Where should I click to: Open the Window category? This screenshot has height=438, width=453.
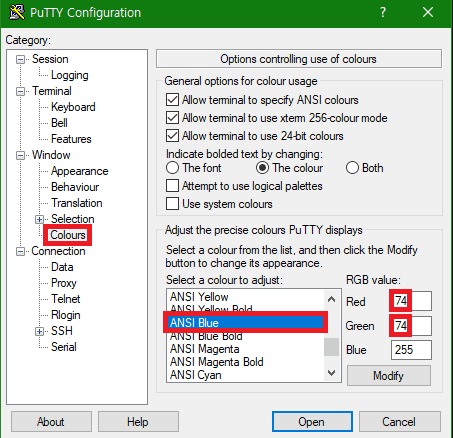point(51,155)
